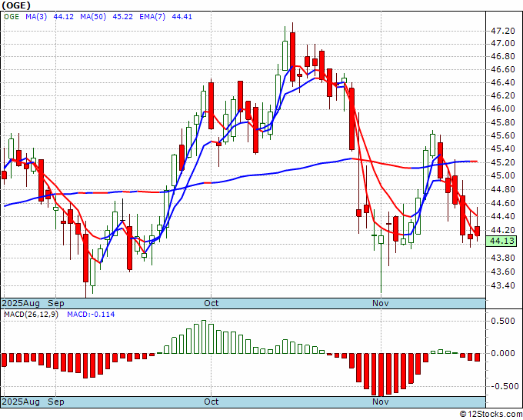Click the 2025Aug label on price timeline

[21, 303]
